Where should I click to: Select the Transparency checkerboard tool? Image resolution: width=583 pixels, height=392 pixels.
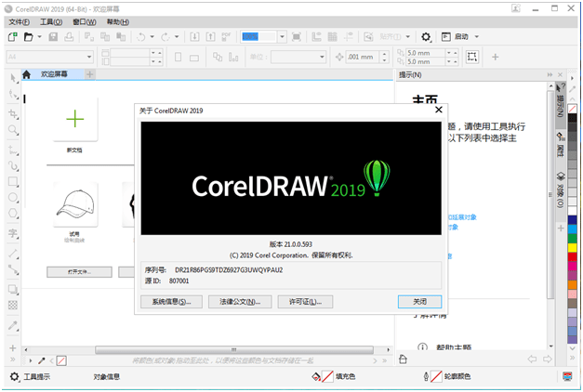pos(13,306)
